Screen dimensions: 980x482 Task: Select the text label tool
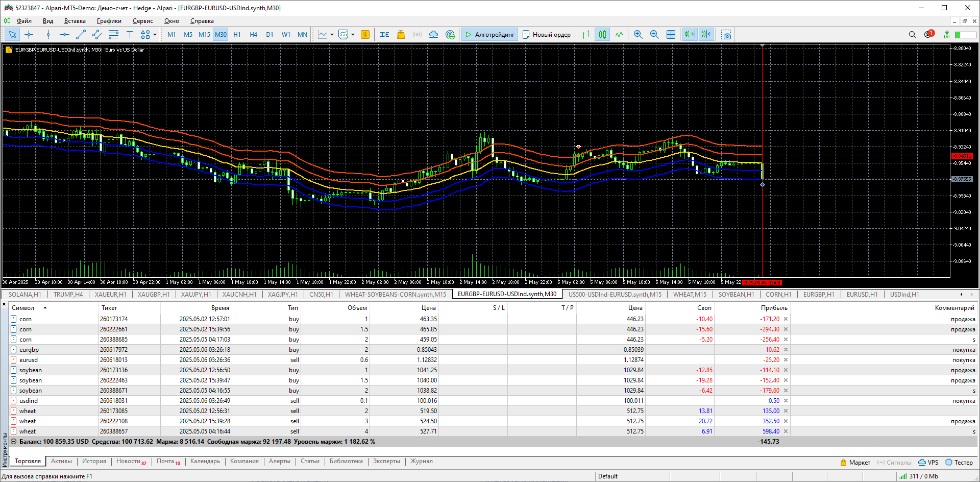click(130, 35)
